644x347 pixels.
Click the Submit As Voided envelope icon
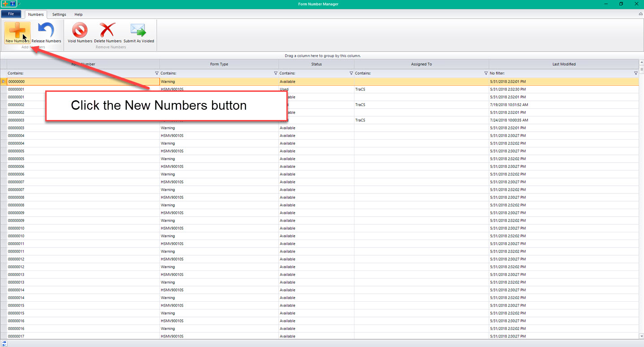click(x=138, y=30)
